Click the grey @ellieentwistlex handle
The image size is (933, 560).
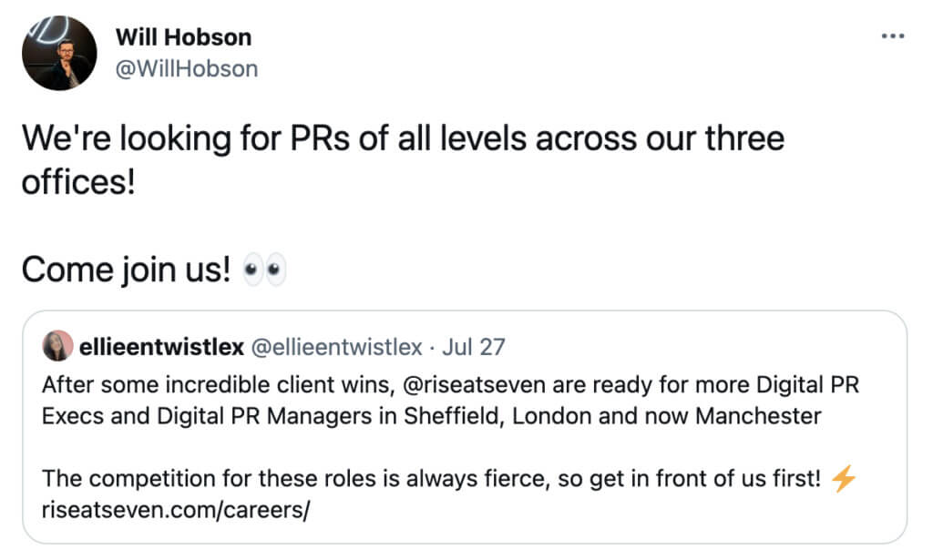(336, 347)
